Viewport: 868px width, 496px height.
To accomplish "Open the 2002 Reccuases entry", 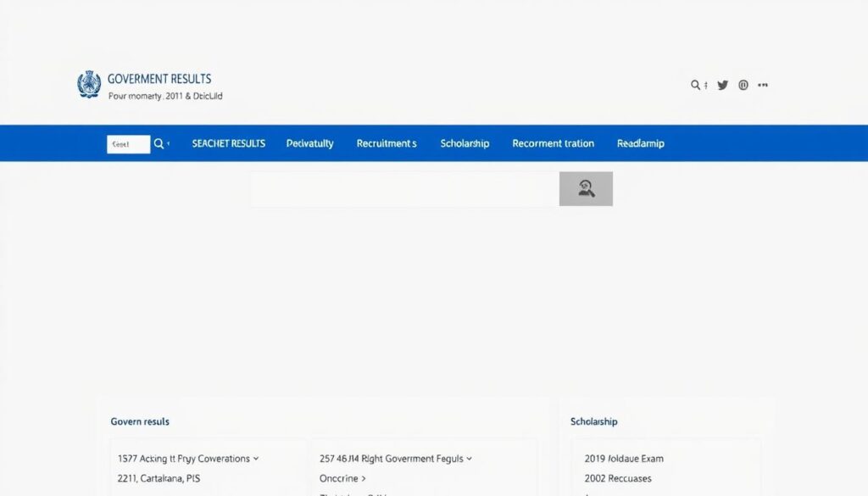I will tap(618, 478).
